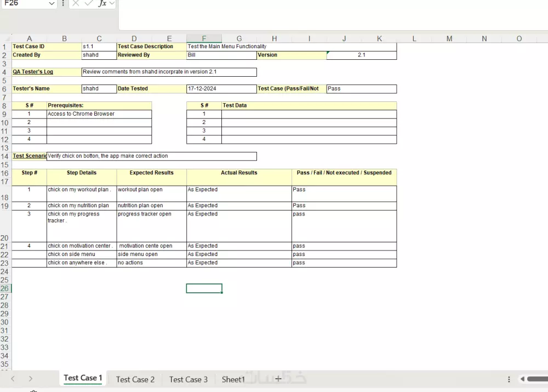548x392 pixels.
Task: Select the 'Created By' label cell
Action: click(47, 55)
